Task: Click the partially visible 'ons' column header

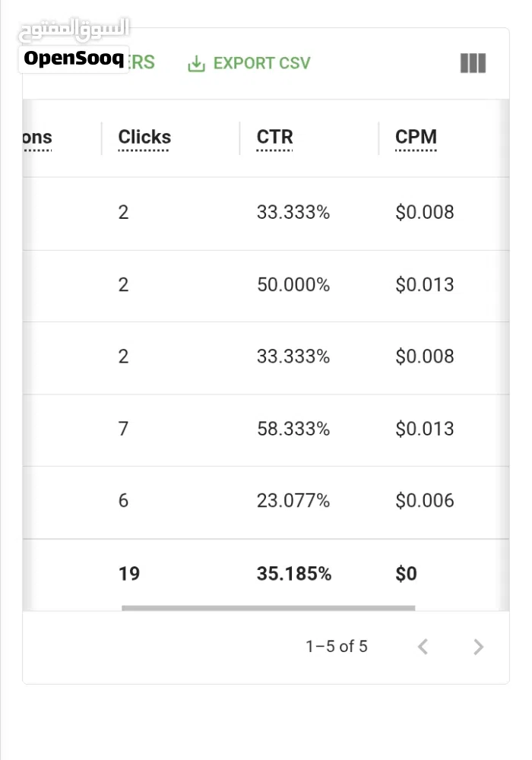Action: [37, 137]
